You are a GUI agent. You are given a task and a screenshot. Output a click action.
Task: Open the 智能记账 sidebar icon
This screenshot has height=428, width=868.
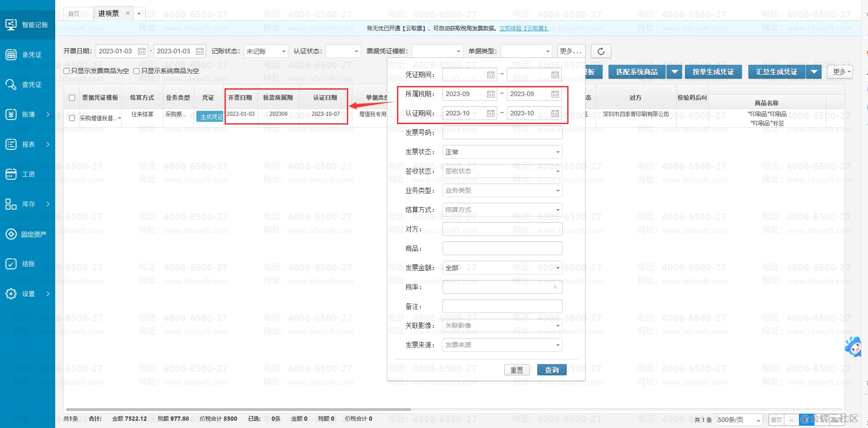(11, 25)
